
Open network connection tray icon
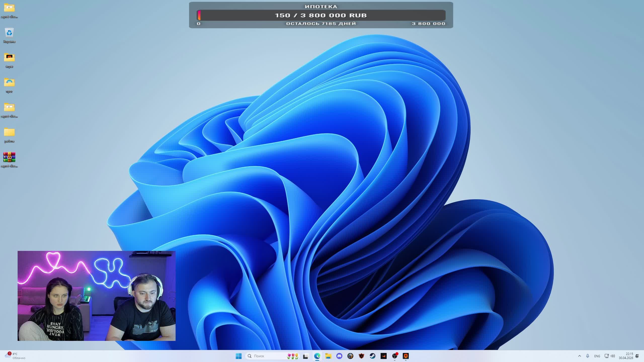607,356
